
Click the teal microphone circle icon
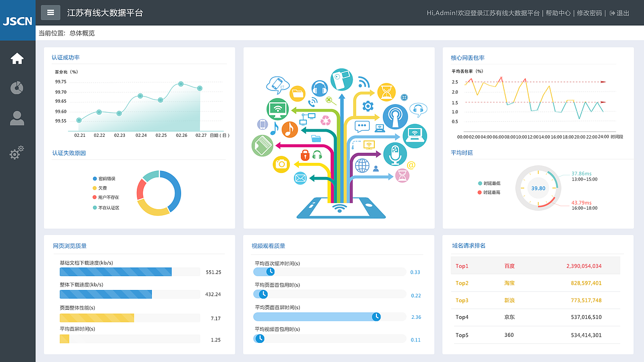395,154
